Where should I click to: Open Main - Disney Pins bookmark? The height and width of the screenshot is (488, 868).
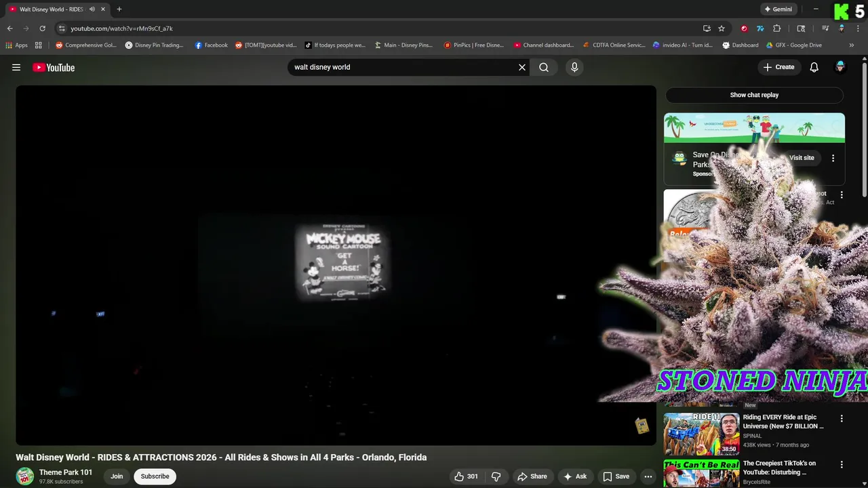(x=403, y=45)
